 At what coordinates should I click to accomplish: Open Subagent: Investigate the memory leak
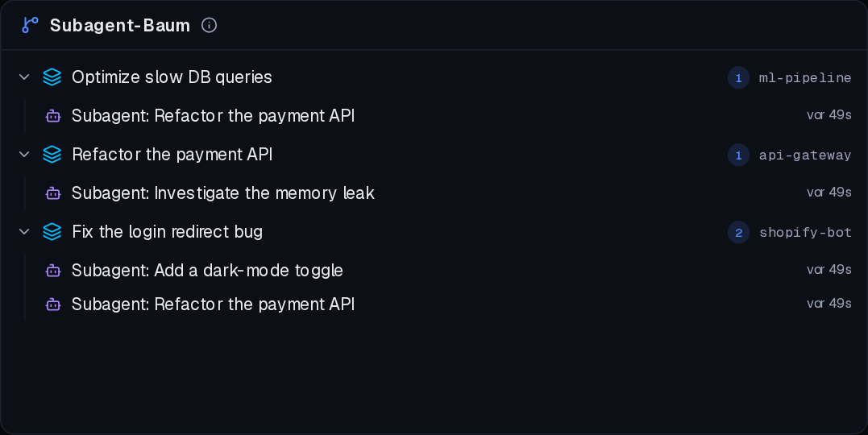[434, 193]
